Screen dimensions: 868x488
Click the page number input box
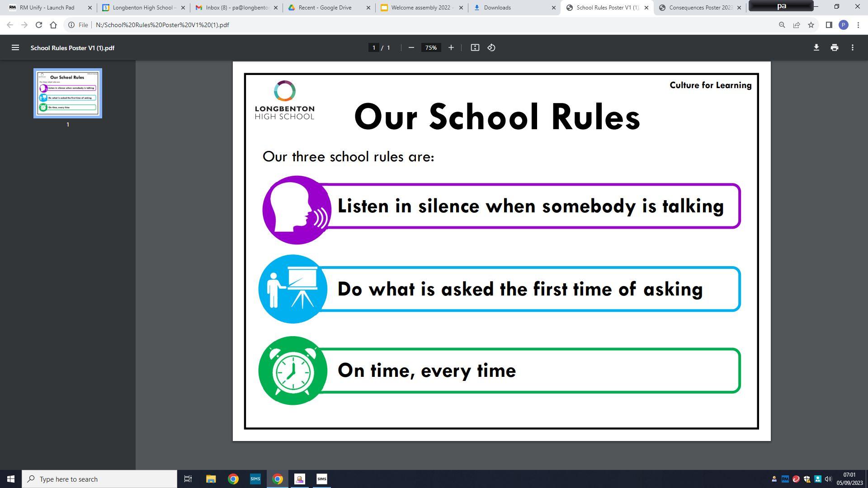(x=373, y=47)
